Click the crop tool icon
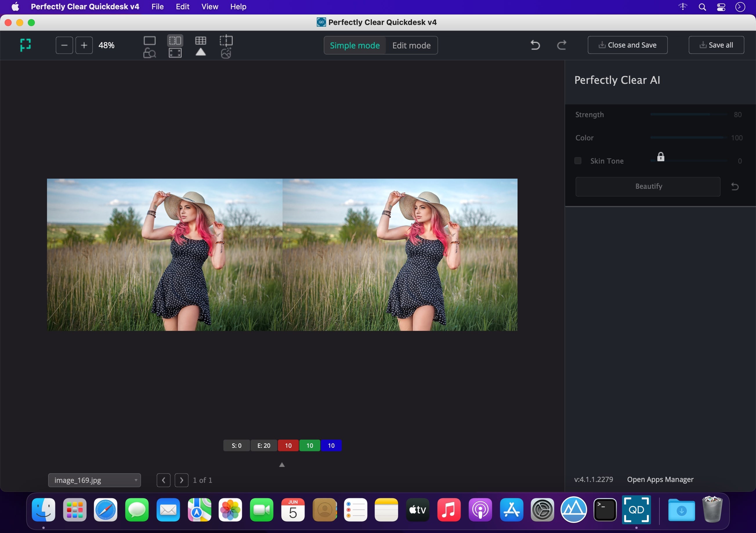The height and width of the screenshot is (533, 756). [x=226, y=41]
